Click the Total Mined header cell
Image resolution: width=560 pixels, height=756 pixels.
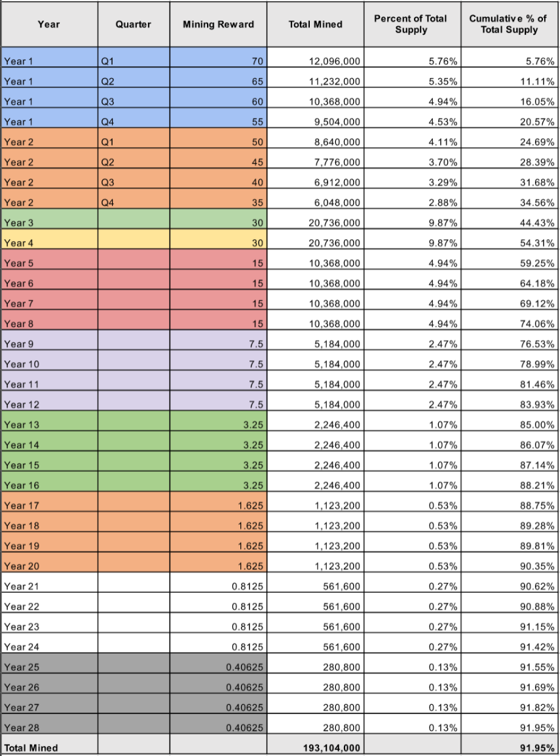click(316, 24)
